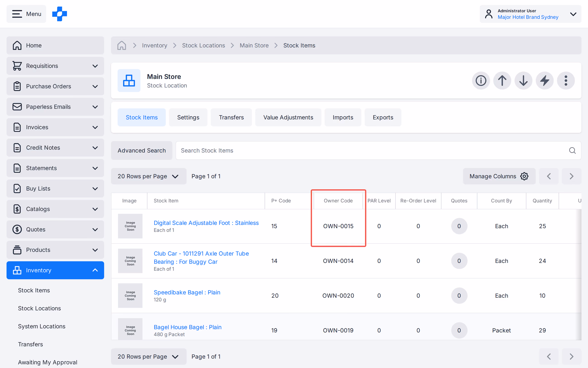Click the Advanced Search button
Image resolution: width=588 pixels, height=368 pixels.
[x=142, y=150]
